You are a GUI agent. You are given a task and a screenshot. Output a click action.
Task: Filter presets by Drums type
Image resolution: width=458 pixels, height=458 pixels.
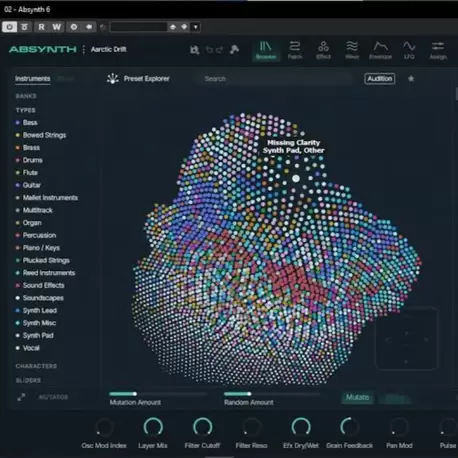pyautogui.click(x=29, y=160)
